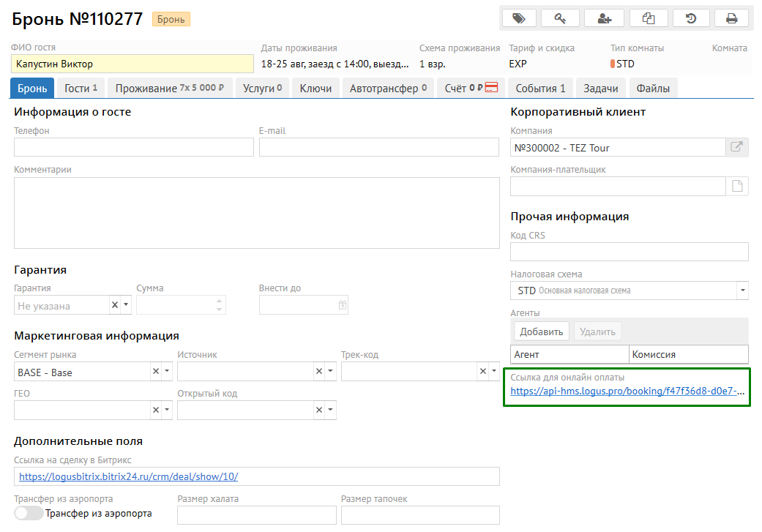762x532 pixels.
Task: Click the Добавить agent button
Action: pyautogui.click(x=542, y=331)
